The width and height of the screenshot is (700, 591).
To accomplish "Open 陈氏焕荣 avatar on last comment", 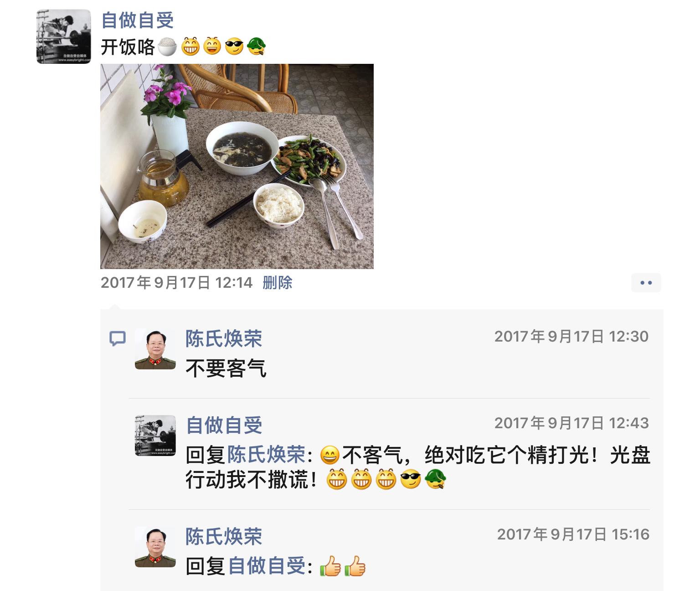I will [x=155, y=547].
